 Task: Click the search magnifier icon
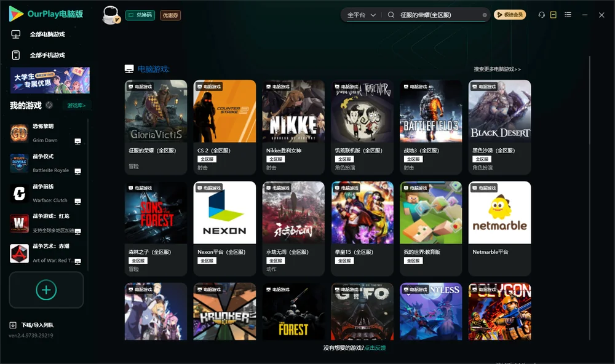(x=391, y=15)
